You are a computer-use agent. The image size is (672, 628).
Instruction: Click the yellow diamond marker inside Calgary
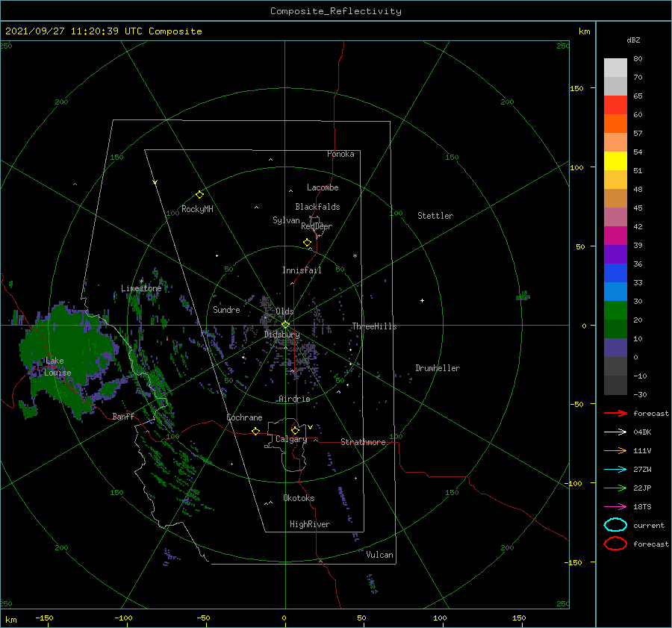pyautogui.click(x=295, y=430)
